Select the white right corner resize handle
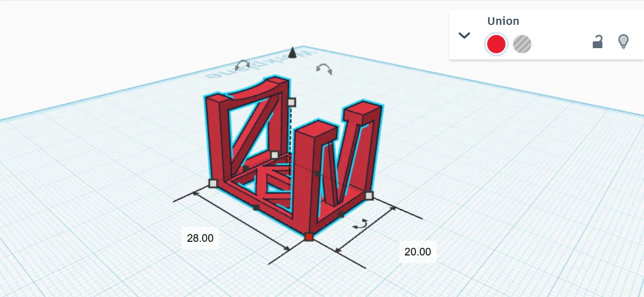 click(x=369, y=196)
